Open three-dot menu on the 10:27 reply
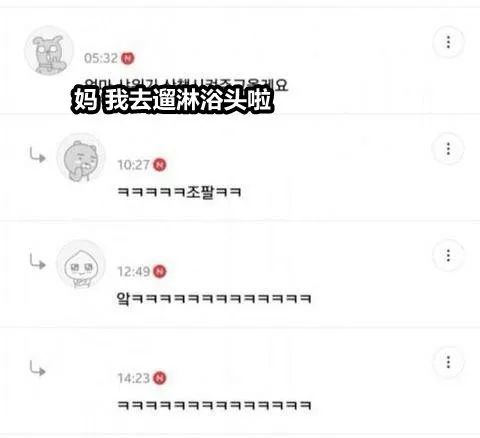This screenshot has width=480, height=438. (x=448, y=149)
